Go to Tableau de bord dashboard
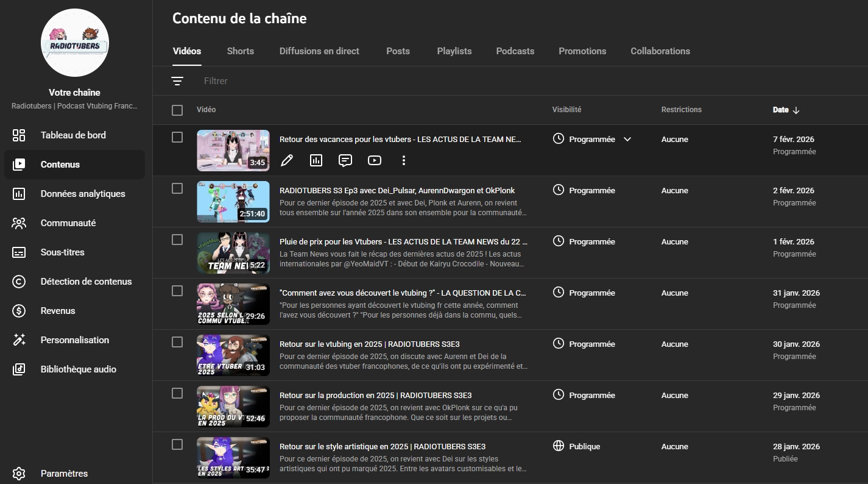868x484 pixels. [73, 135]
